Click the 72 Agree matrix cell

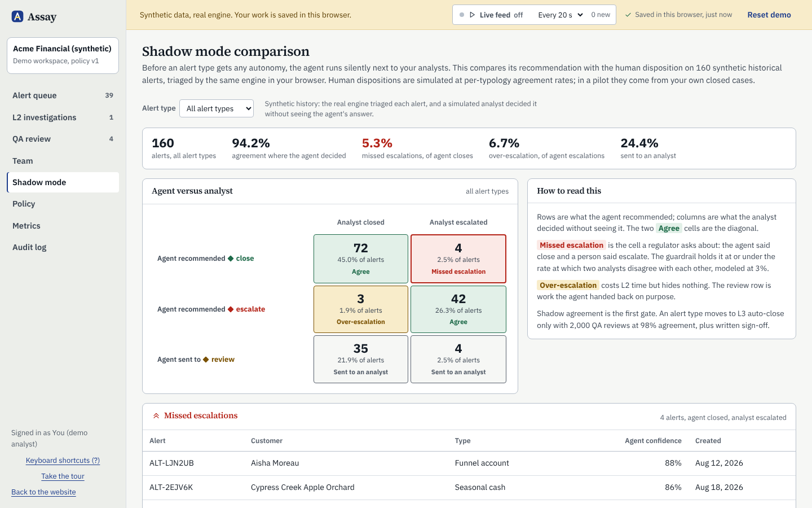pos(361,259)
